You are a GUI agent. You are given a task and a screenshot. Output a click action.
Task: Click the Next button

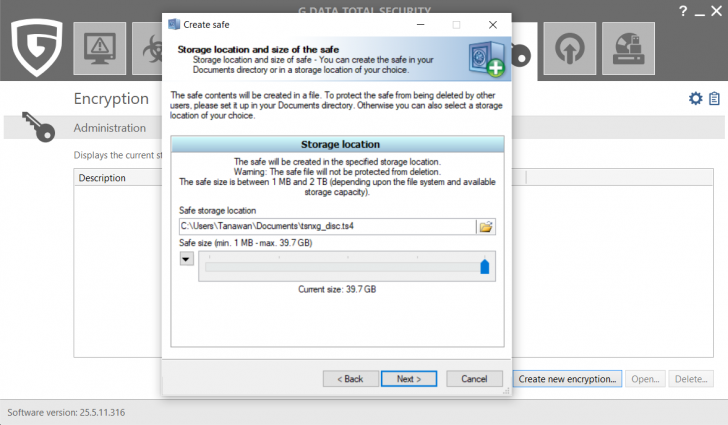[x=409, y=379]
